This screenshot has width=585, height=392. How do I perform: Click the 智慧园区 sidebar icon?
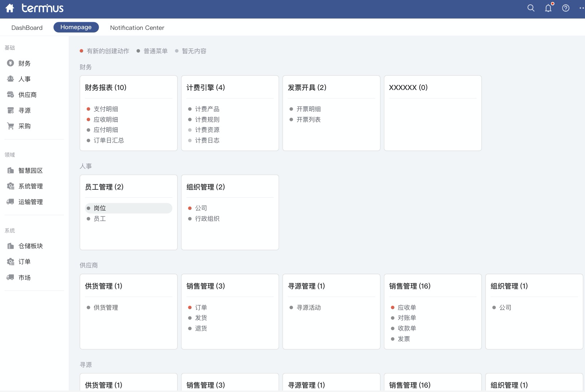point(11,170)
